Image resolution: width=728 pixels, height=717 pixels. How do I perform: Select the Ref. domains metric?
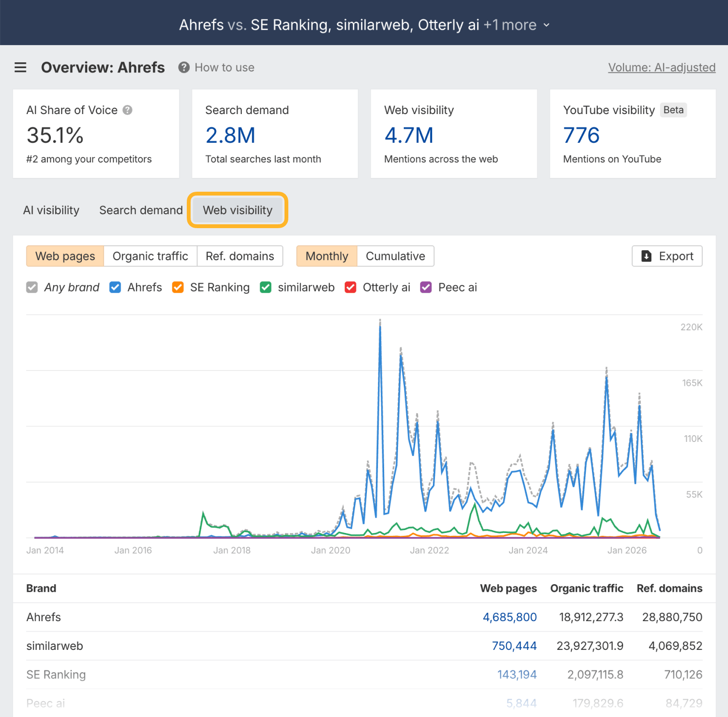coord(240,256)
